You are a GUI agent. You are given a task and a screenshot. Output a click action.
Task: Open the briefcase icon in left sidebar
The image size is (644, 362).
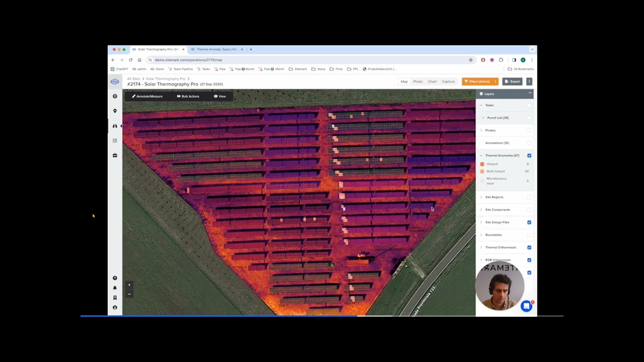[115, 155]
